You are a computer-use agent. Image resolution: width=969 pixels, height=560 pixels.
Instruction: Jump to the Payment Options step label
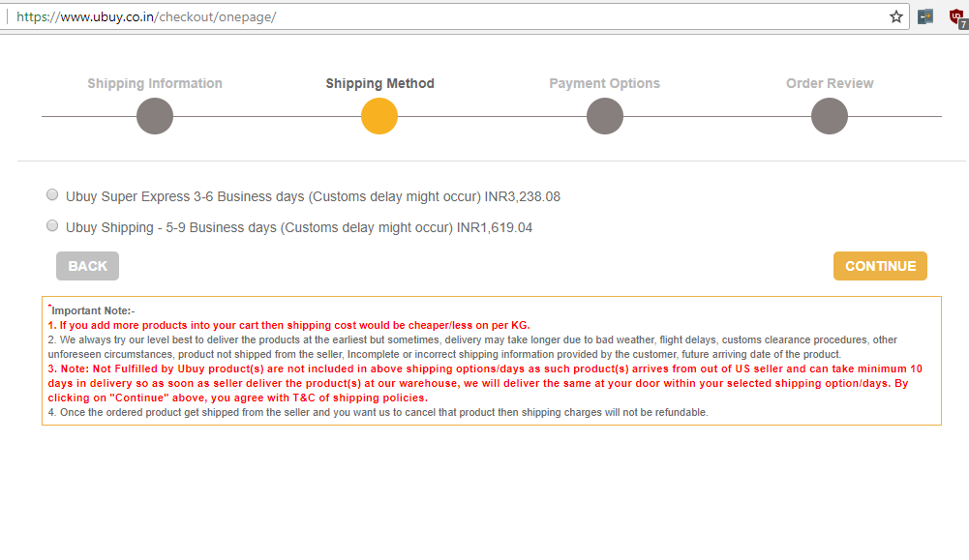(604, 83)
